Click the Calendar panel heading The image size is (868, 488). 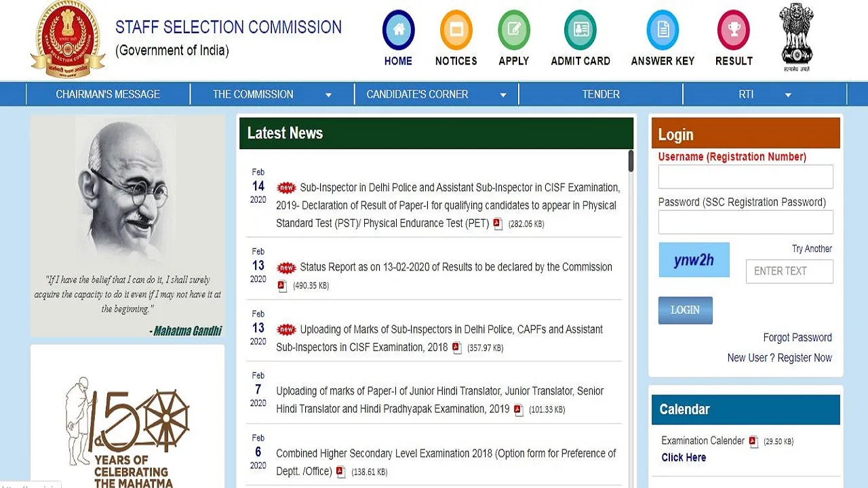point(684,409)
